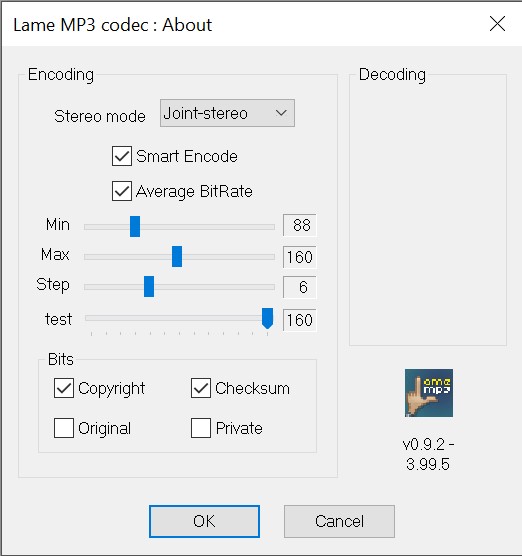
Task: Confirm settings with the OK button
Action: [x=204, y=521]
